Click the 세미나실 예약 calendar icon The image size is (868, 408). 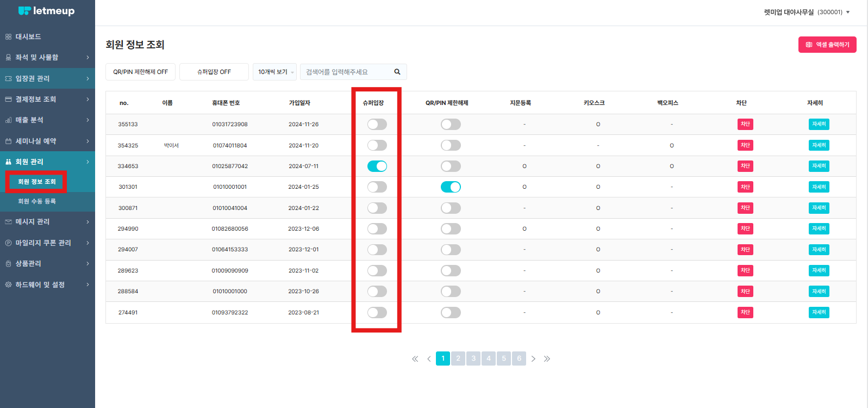8,141
